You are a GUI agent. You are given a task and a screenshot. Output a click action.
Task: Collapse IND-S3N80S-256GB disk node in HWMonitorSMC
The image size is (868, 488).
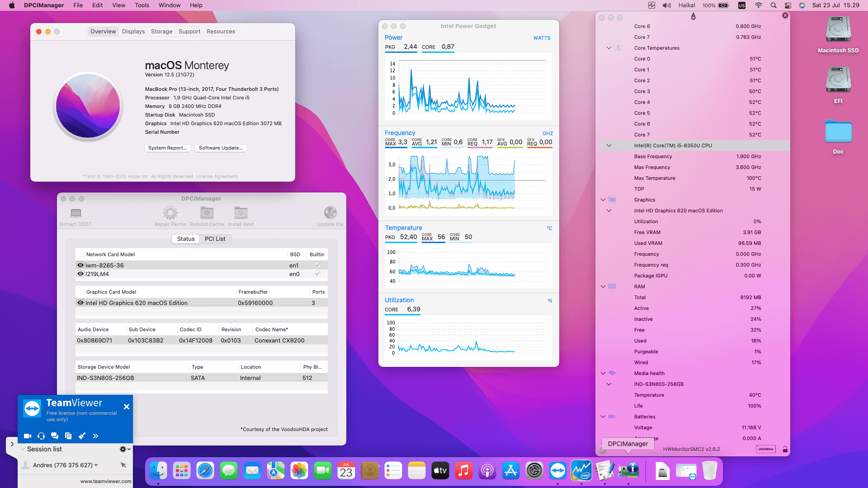(x=609, y=384)
